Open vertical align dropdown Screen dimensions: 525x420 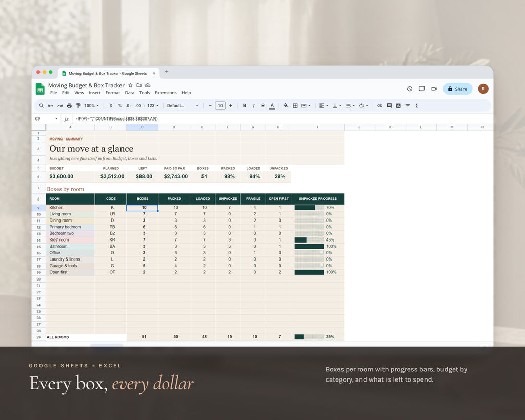pos(337,106)
